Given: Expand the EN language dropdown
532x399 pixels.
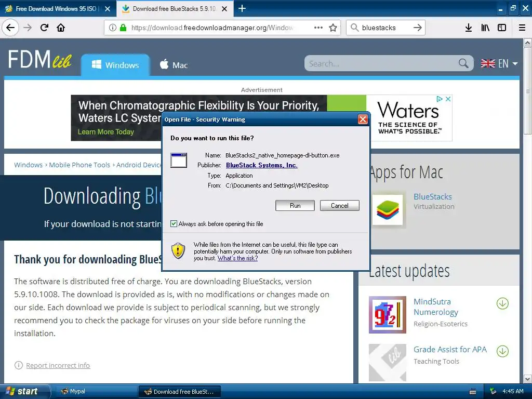Looking at the screenshot, I should click(x=499, y=63).
